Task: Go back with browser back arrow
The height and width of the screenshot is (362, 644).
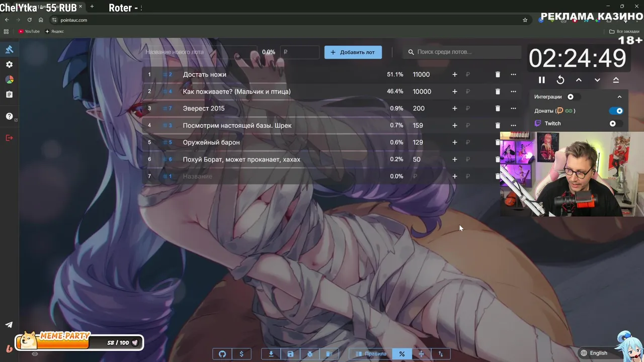Action: 7,20
